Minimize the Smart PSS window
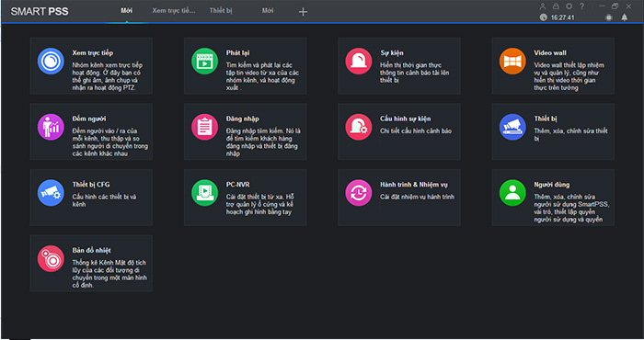Viewport: 644px width, 340px height. (x=602, y=6)
